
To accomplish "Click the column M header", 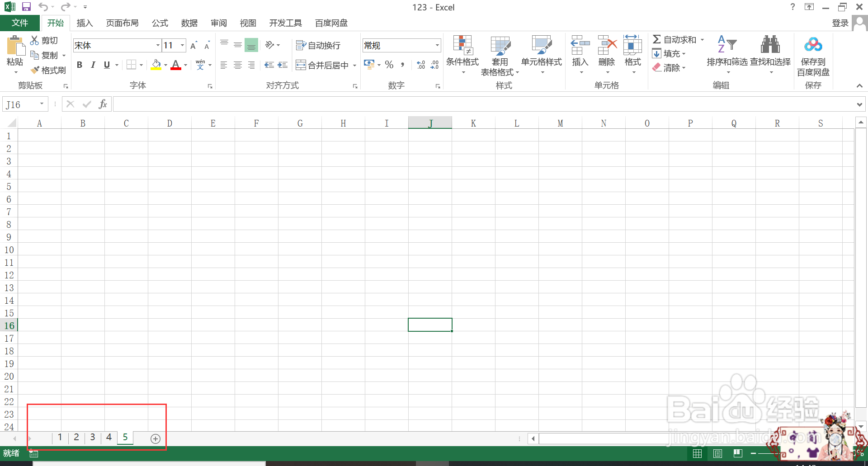I will click(x=560, y=123).
